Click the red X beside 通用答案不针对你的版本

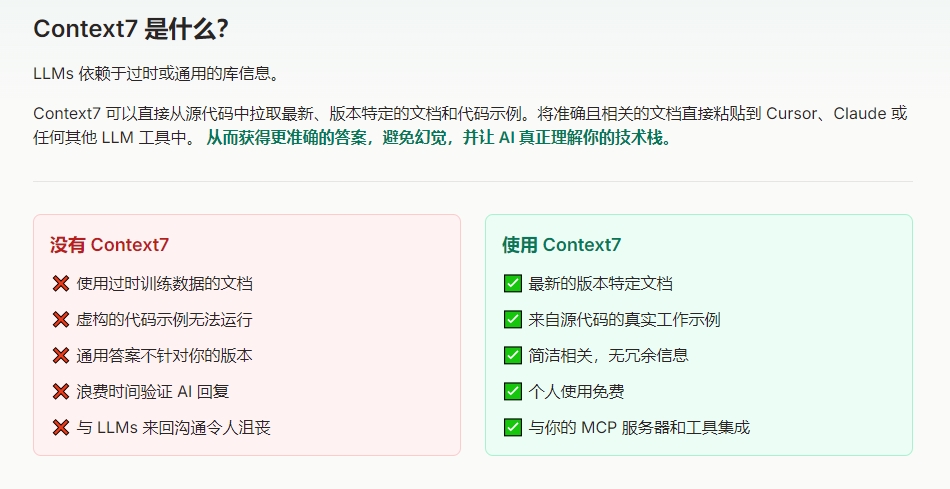(61, 356)
